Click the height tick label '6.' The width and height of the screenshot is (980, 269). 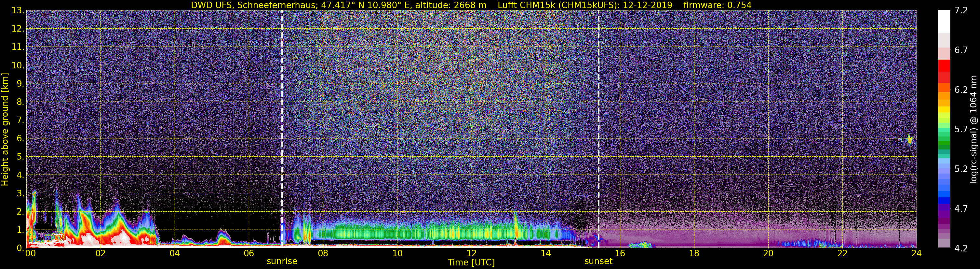point(20,138)
